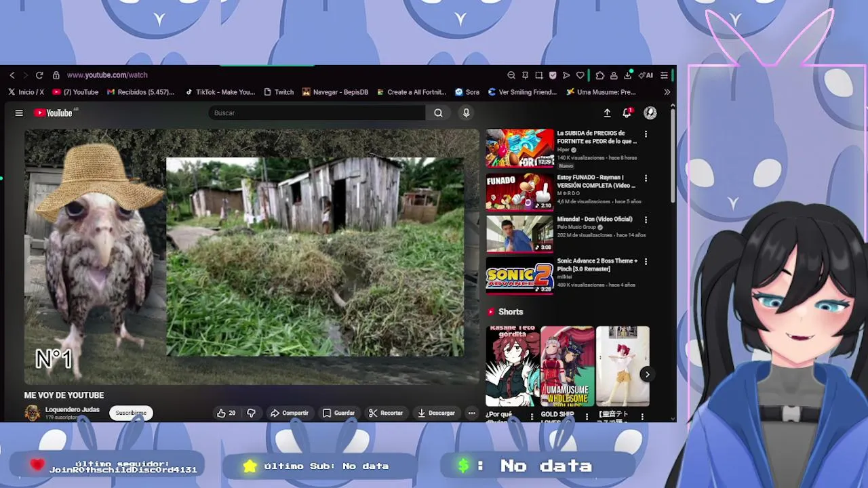Click the Recortar clip button
This screenshot has width=868, height=488.
(x=386, y=413)
